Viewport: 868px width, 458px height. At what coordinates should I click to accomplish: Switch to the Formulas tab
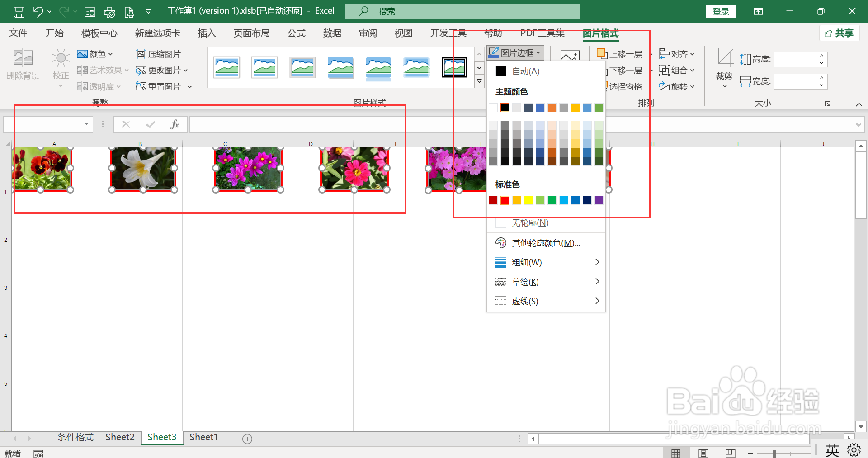pyautogui.click(x=296, y=33)
